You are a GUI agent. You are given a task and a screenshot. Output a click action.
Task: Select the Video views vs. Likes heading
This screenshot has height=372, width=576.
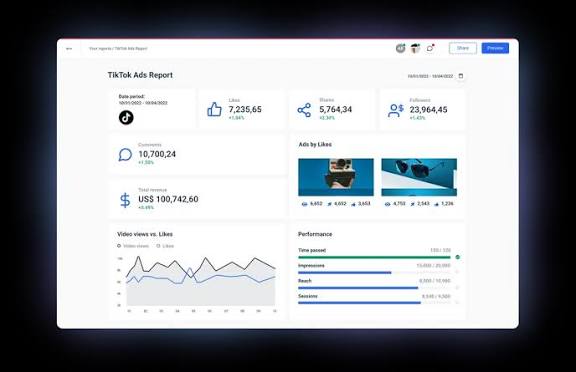[x=145, y=234]
